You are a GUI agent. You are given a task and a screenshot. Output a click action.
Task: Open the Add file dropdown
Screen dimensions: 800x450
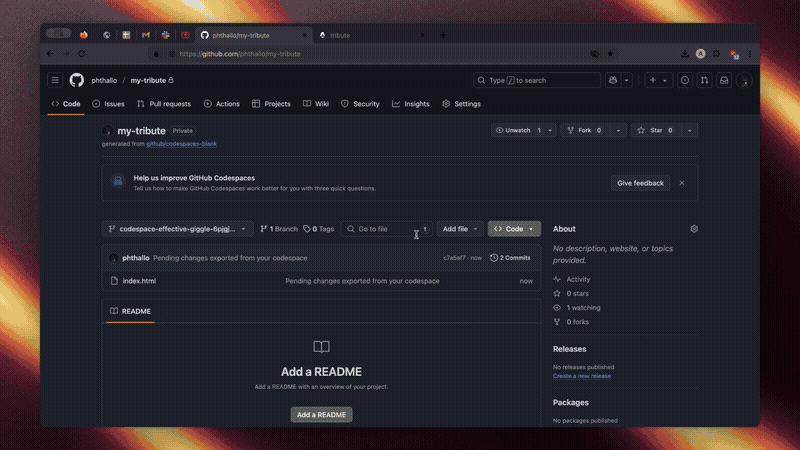pos(461,229)
